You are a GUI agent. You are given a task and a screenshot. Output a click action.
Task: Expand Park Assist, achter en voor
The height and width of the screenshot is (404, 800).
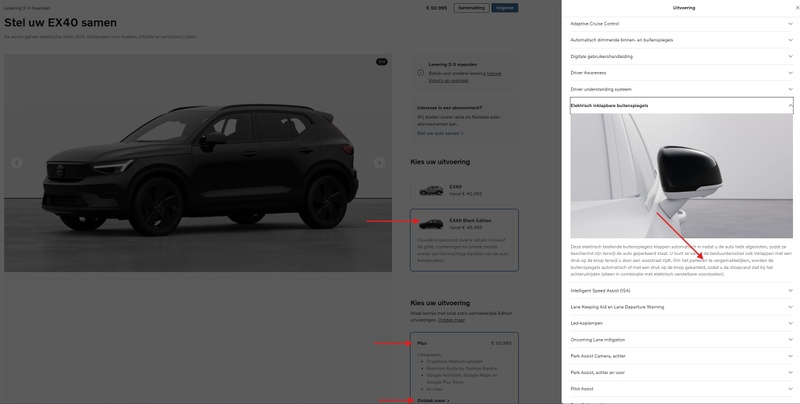click(x=682, y=372)
